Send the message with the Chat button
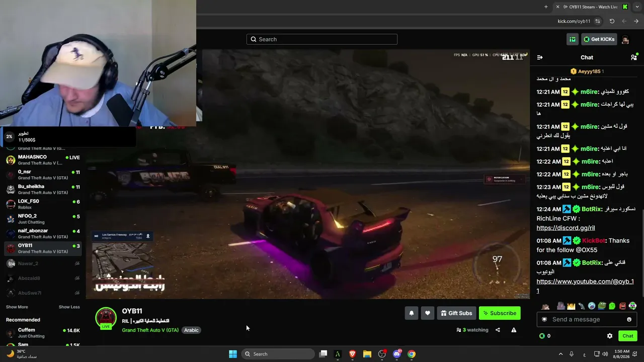 point(628,336)
